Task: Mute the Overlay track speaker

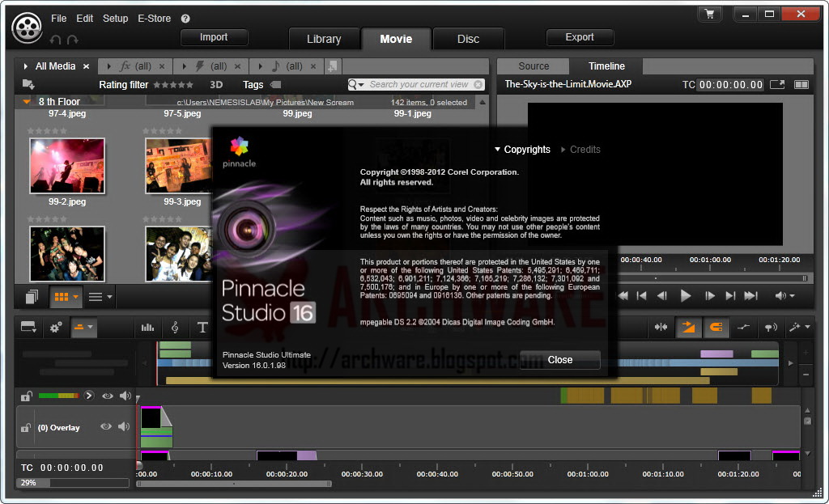Action: [124, 426]
